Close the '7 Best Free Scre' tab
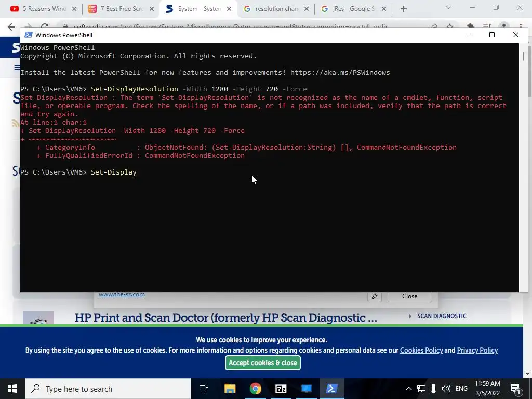 point(152,9)
